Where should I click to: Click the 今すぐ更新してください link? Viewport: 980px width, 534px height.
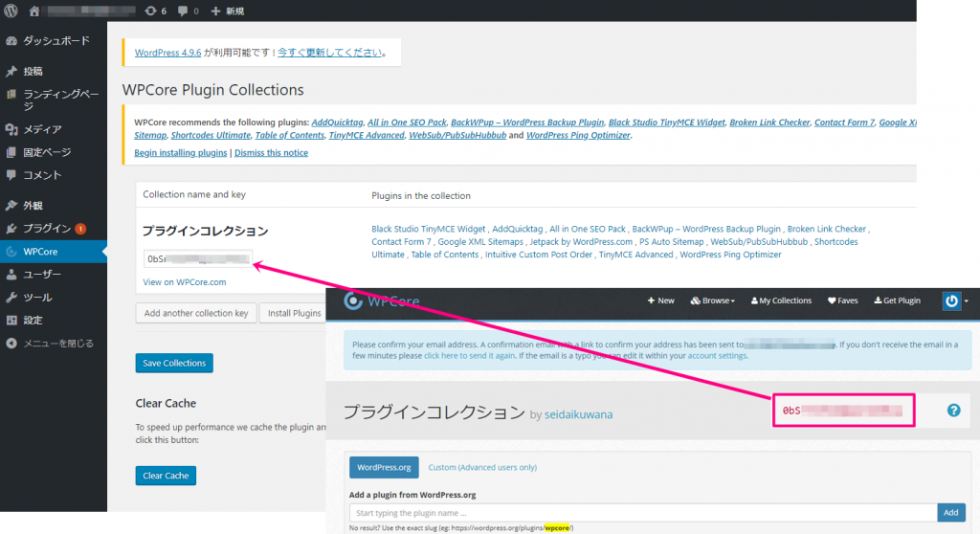pos(329,53)
